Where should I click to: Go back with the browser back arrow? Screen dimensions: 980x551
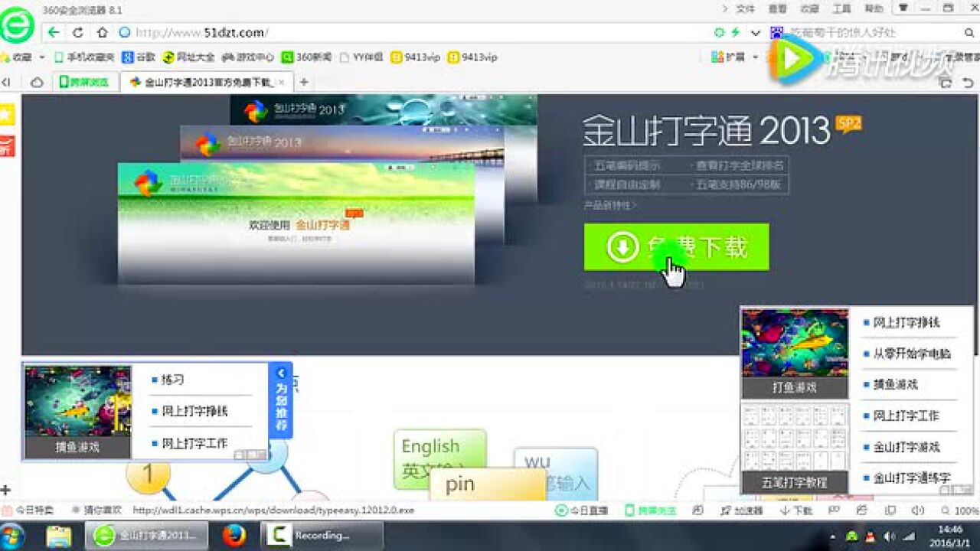[53, 32]
